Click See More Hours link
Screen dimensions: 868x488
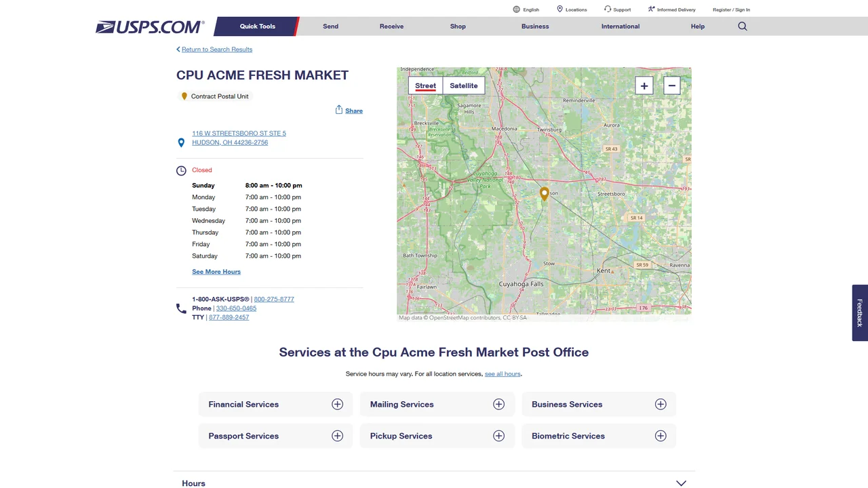pos(216,272)
